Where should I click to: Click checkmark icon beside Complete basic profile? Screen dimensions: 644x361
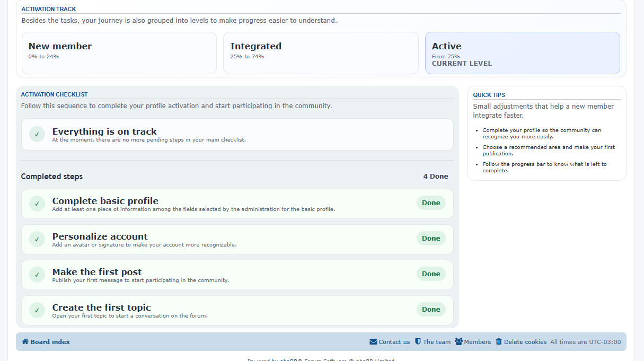point(37,204)
